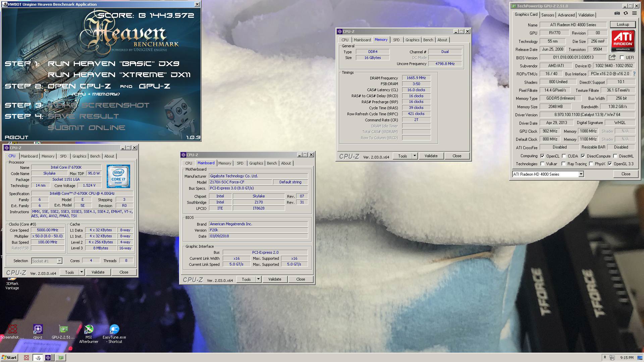Switch to the Heaven Benchmark taskbar button
This screenshot has width=644, height=362.
38,358
